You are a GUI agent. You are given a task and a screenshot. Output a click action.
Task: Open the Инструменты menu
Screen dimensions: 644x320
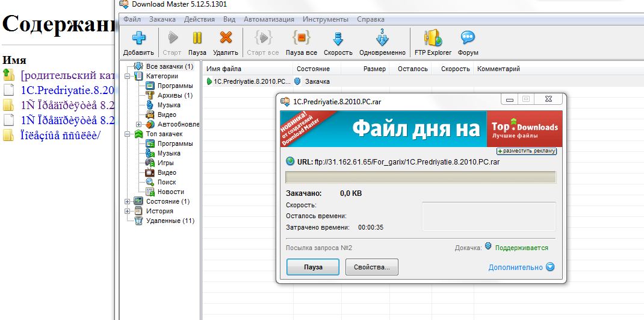(x=325, y=19)
